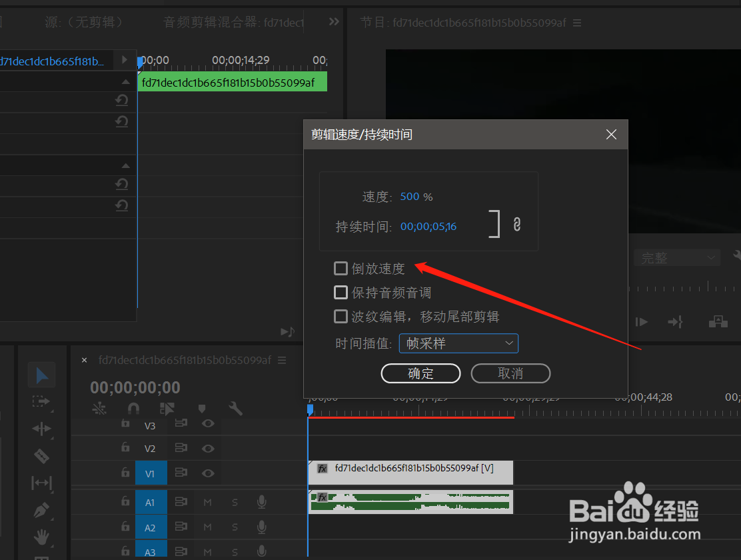Open timeline sequence panel menu
The image size is (741, 560).
(282, 361)
